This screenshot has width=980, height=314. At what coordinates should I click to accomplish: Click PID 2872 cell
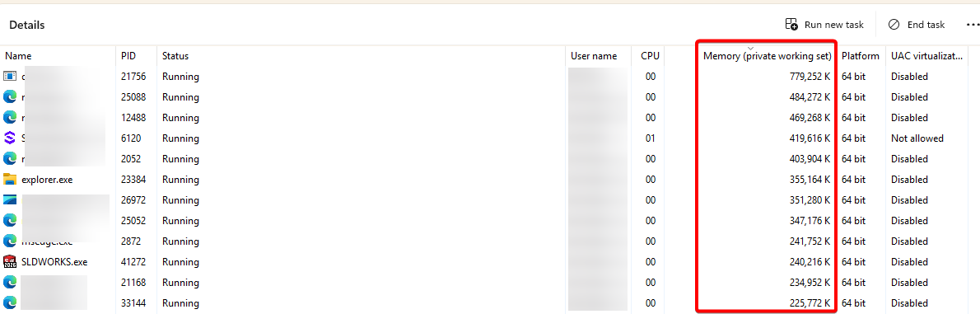131,241
